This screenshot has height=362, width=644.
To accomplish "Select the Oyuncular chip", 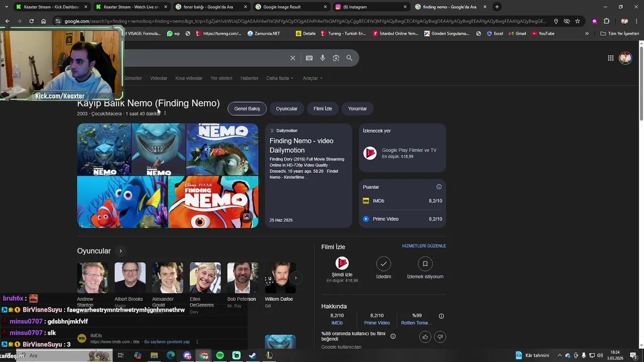I will (x=287, y=109).
